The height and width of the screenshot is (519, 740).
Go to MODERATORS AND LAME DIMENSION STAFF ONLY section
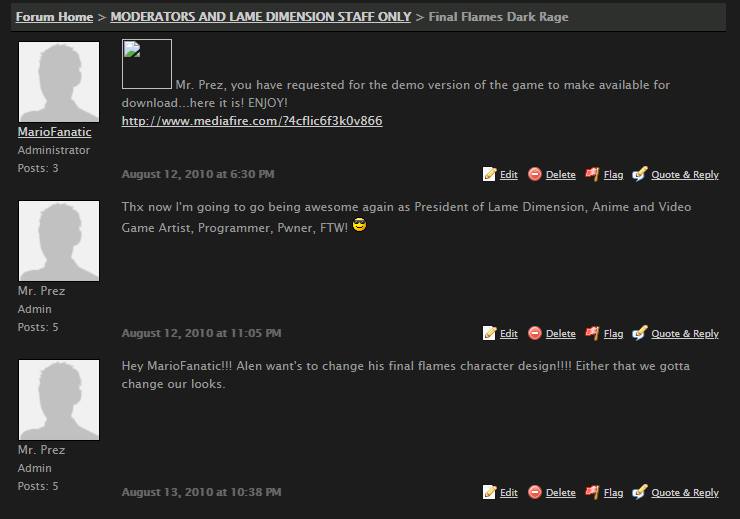tap(261, 17)
